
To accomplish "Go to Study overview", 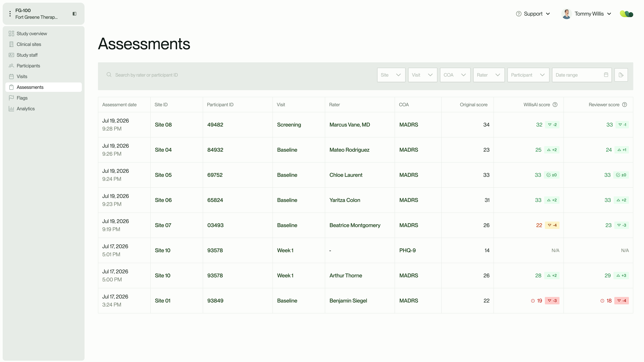I will (x=43, y=34).
